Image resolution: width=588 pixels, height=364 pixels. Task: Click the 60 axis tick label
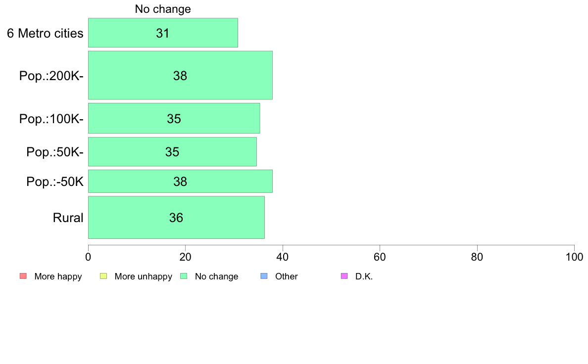pos(380,257)
